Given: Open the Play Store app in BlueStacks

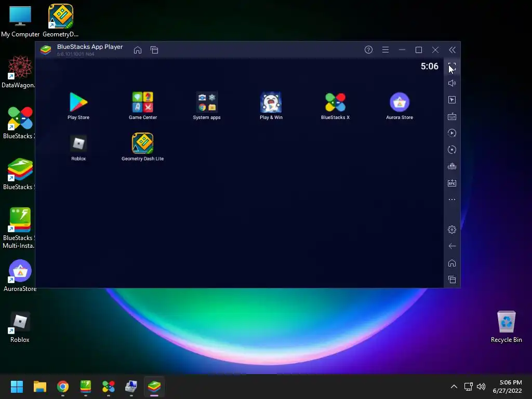Looking at the screenshot, I should click(x=78, y=105).
